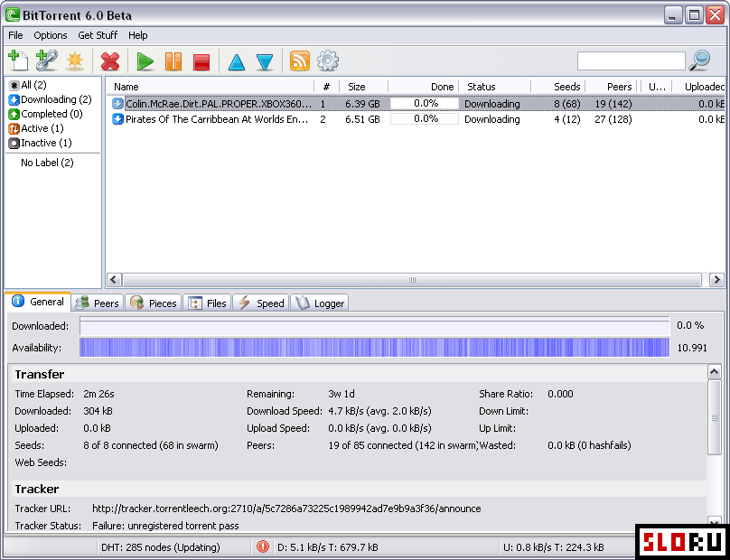The image size is (730, 560).
Task: Open Preferences via the gear icon
Action: click(328, 61)
